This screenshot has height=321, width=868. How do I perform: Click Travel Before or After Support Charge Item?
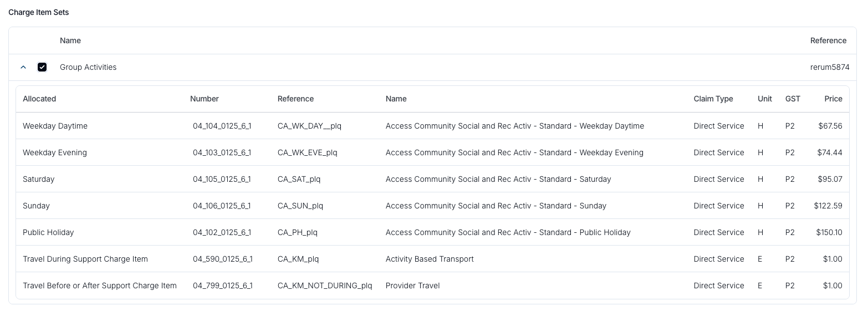click(x=100, y=286)
